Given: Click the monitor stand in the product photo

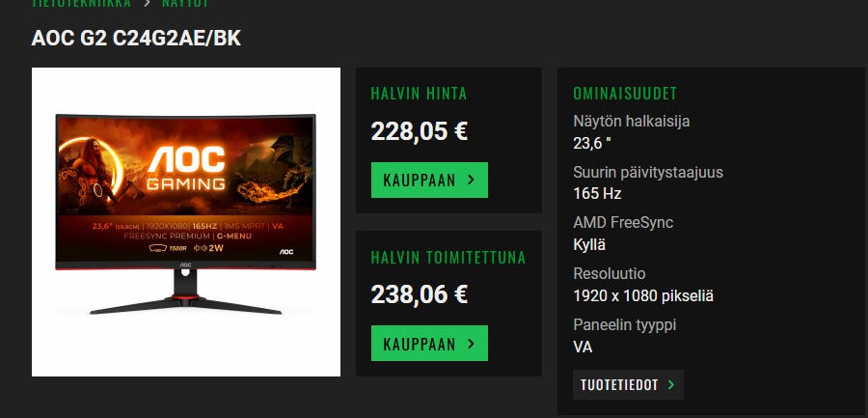Looking at the screenshot, I should 185,293.
